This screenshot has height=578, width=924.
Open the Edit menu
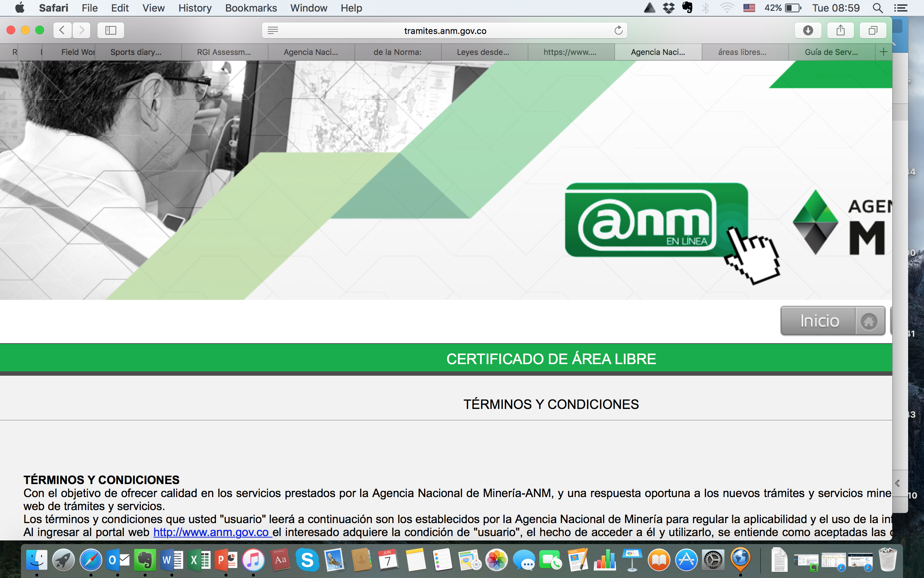[120, 8]
